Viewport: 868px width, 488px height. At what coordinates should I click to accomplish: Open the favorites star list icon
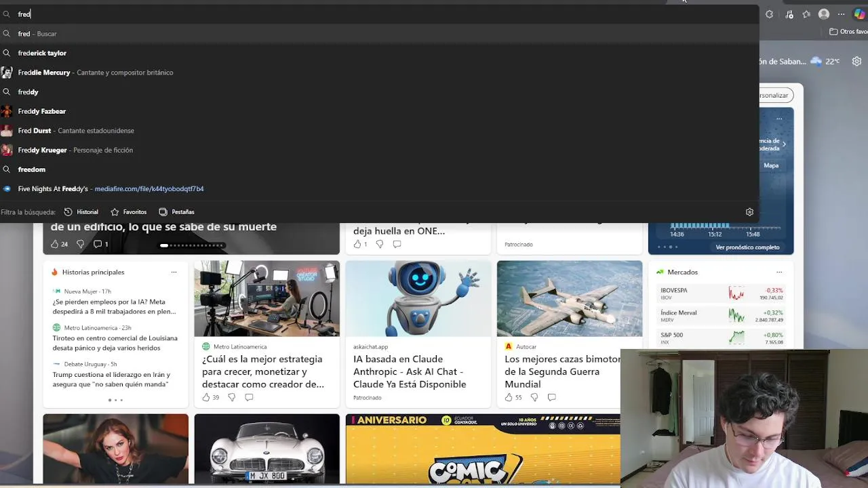click(x=806, y=14)
